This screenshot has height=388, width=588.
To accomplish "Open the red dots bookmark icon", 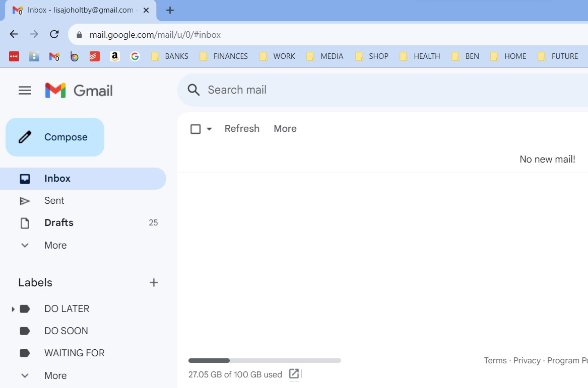I will coord(14,56).
